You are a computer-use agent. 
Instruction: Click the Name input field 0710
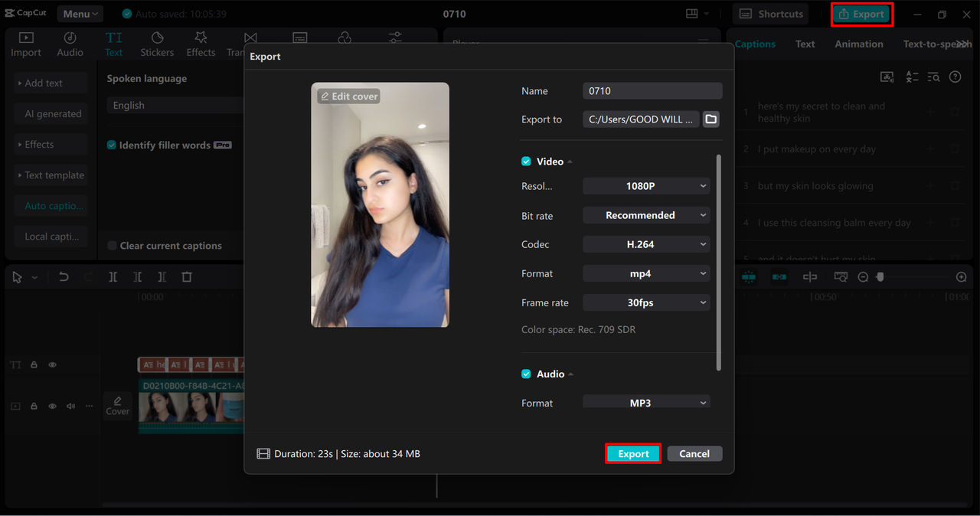pyautogui.click(x=652, y=91)
